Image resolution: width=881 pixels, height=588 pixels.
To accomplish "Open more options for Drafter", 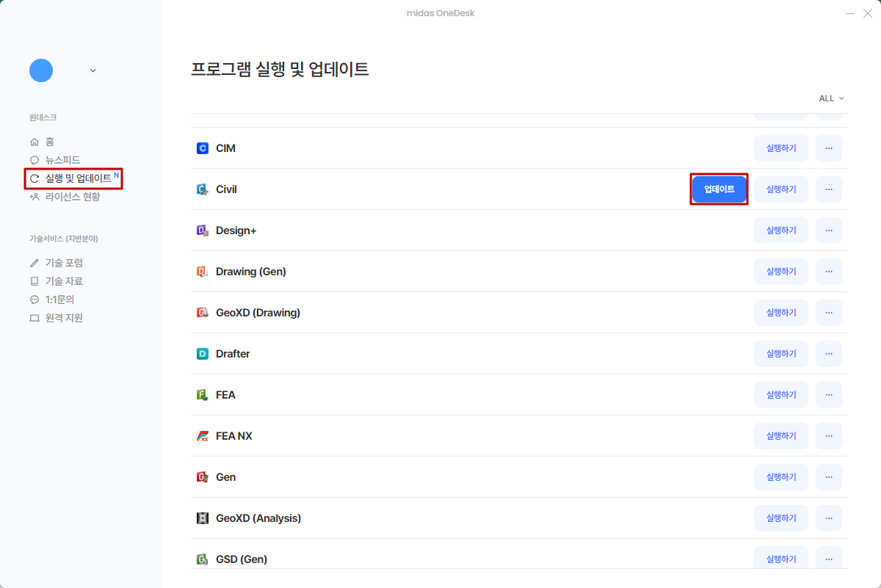I will tap(829, 354).
